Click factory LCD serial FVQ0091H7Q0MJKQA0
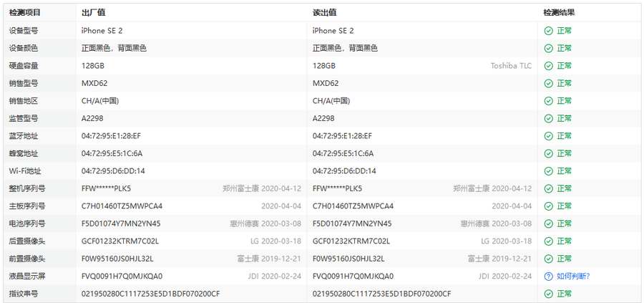This screenshot has width=644, height=303. pos(122,276)
